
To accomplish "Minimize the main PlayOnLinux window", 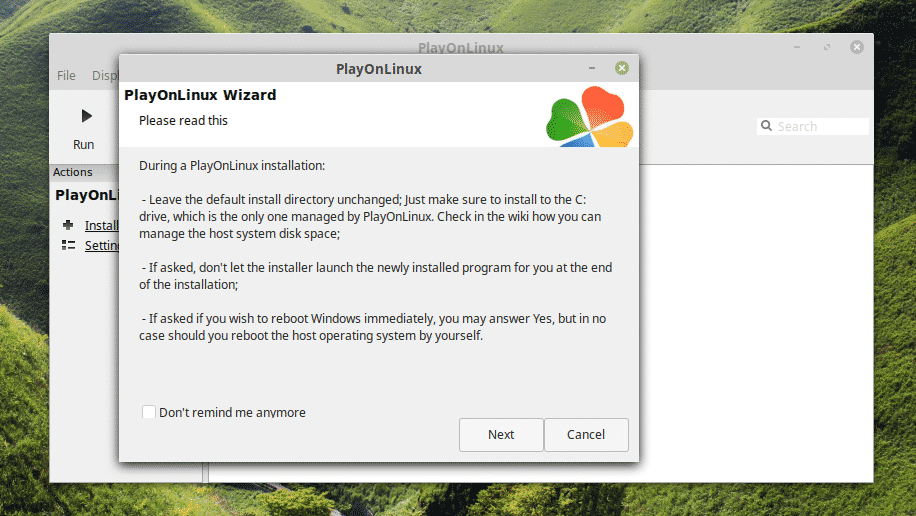I will pos(797,47).
